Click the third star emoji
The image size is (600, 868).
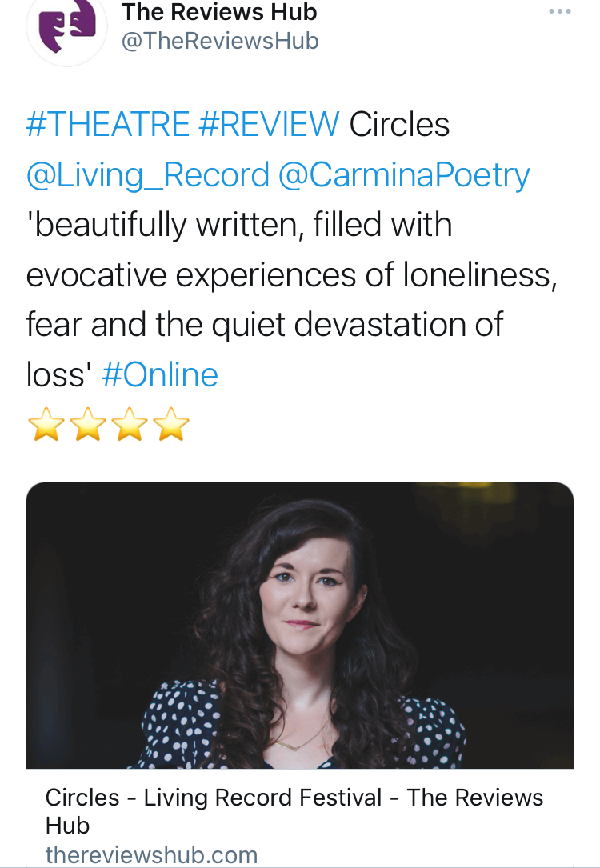click(129, 425)
